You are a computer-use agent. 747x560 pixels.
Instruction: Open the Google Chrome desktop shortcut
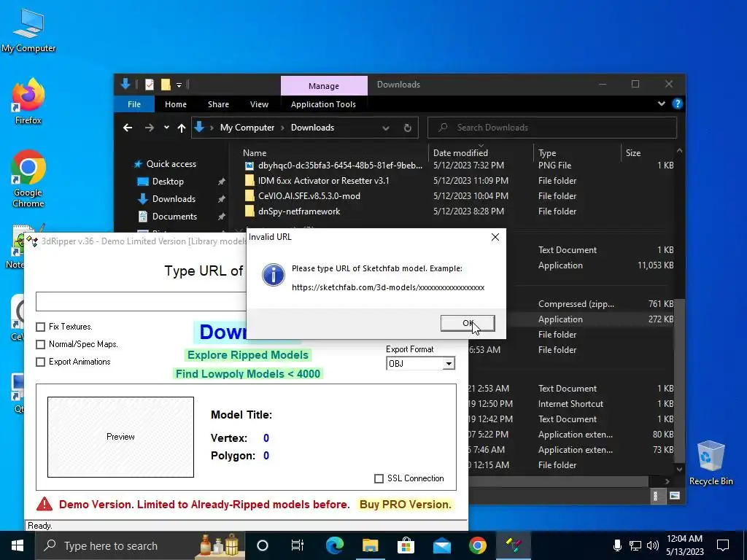[x=28, y=179]
